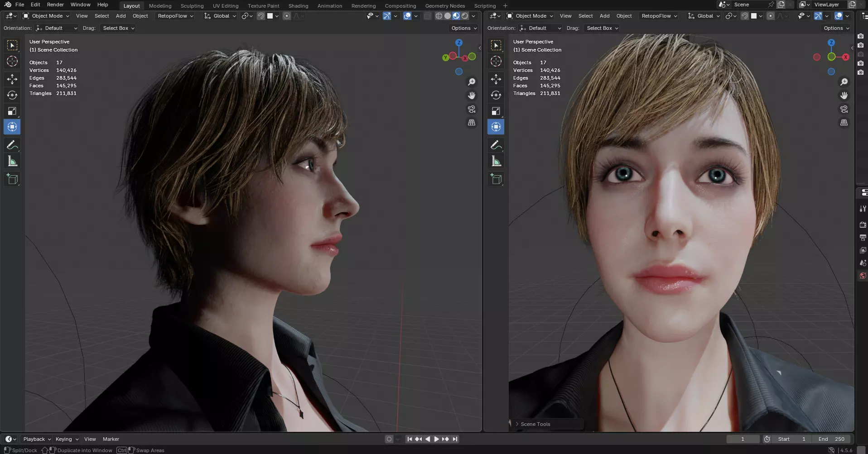
Task: Click the zoom view icon in left viewport
Action: tap(472, 82)
